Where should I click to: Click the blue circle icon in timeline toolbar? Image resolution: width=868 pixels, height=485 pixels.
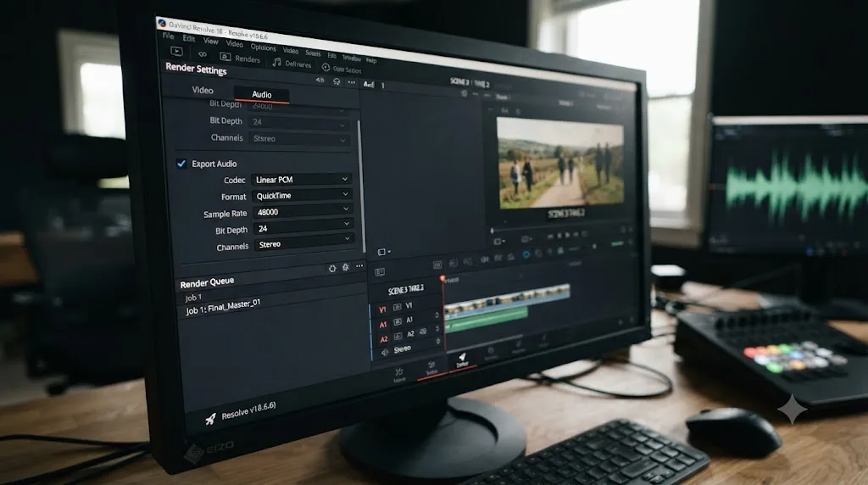pos(526,254)
